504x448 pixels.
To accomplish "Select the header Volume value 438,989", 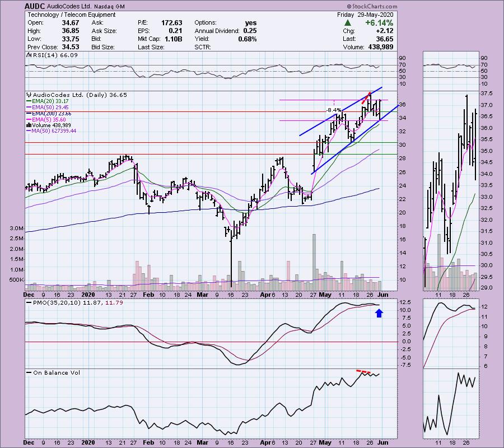I will tap(380, 47).
